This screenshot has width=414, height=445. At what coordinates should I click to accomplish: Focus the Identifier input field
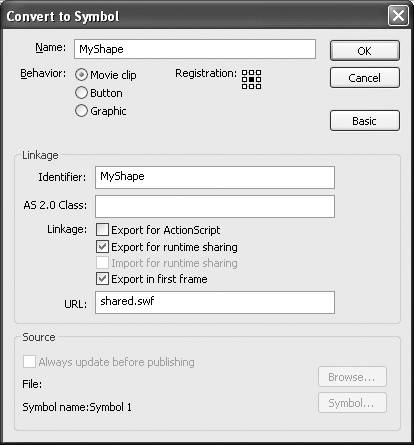pos(215,177)
